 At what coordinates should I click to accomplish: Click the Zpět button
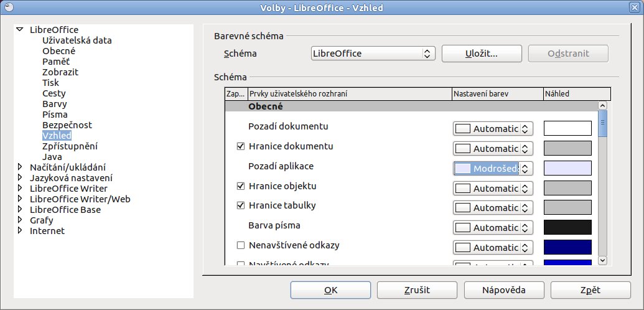[590, 290]
